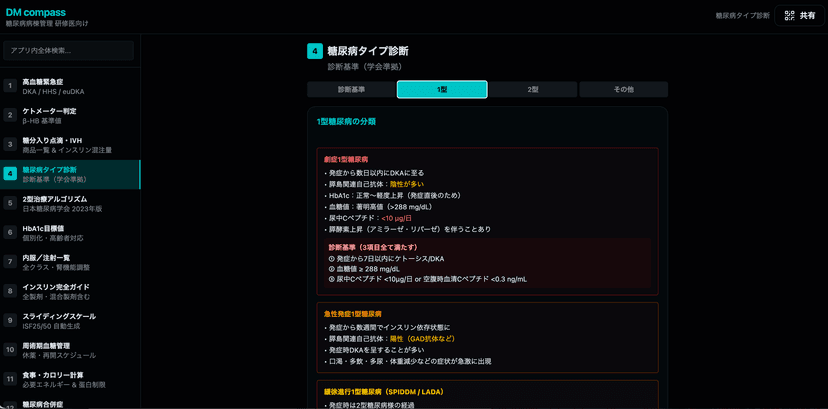Viewport: 828px width, 409px height.
Task: Click the 陽性（GAD抗体など） highlighted text
Action: (422, 339)
